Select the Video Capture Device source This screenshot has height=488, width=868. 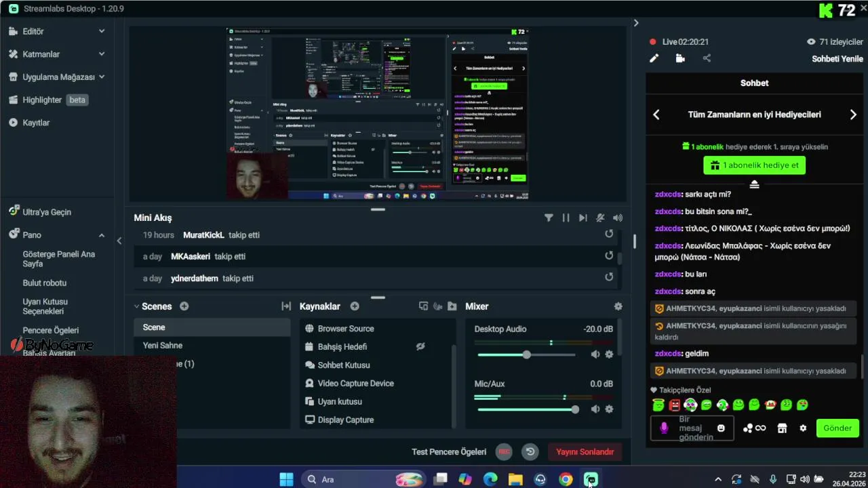[x=356, y=383]
